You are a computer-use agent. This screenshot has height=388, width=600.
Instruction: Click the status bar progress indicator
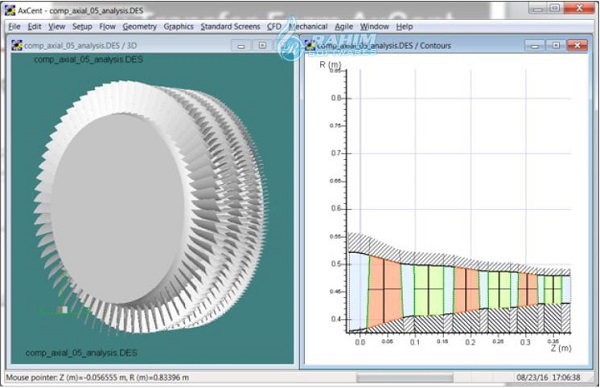[x=404, y=378]
